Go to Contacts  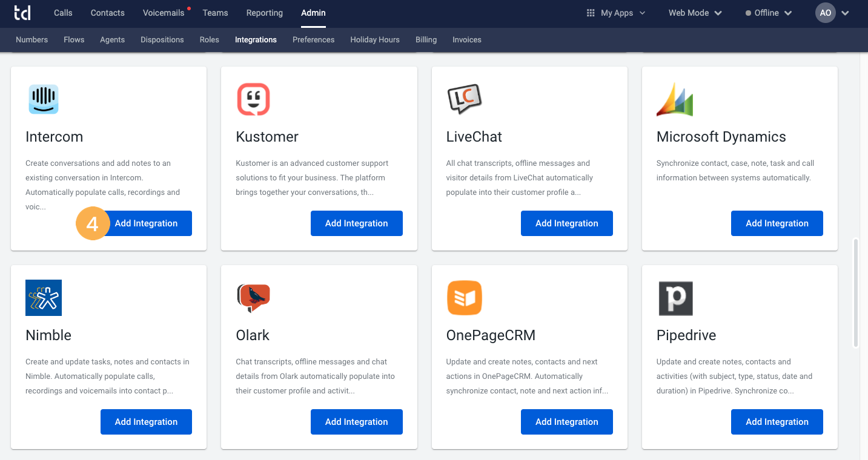point(108,13)
